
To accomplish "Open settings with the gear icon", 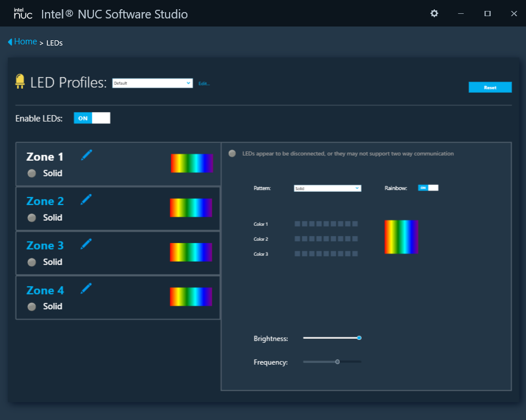I will [x=434, y=13].
